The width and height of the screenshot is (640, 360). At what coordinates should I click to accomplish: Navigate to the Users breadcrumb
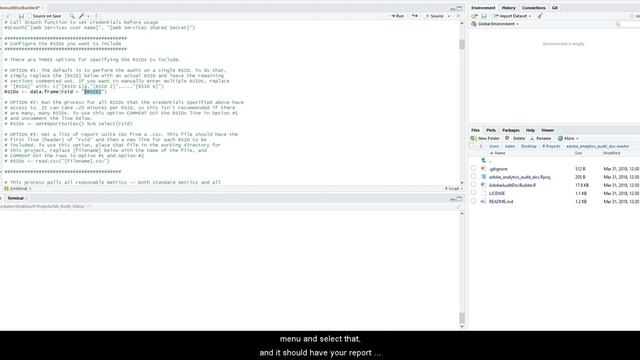(494, 146)
